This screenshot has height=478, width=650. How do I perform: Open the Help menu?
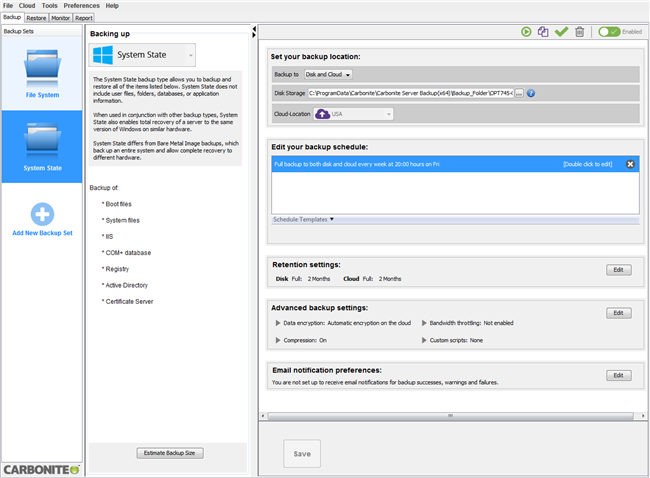click(112, 6)
